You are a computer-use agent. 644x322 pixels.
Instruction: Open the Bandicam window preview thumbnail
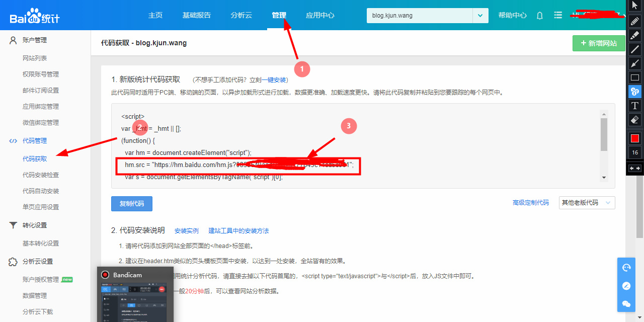pyautogui.click(x=135, y=302)
